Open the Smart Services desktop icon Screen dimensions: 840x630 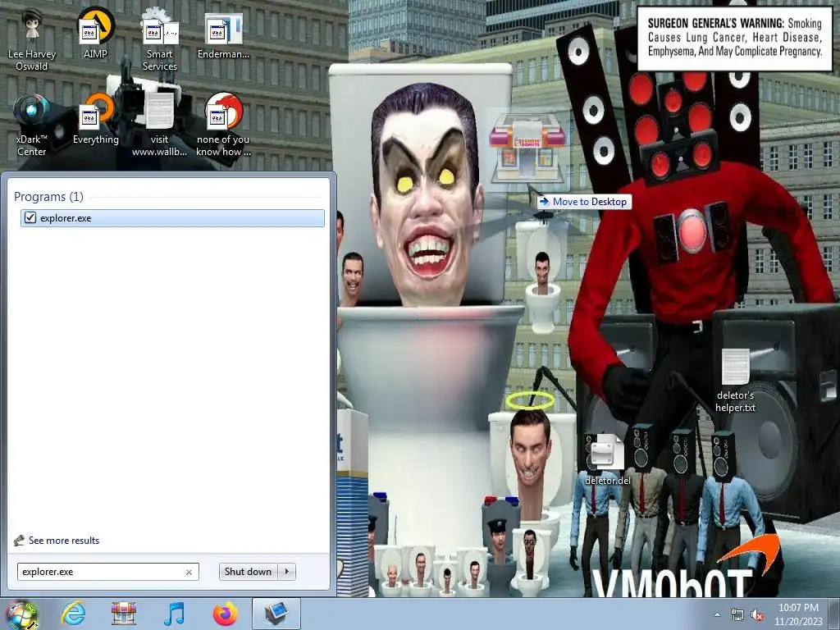click(160, 39)
